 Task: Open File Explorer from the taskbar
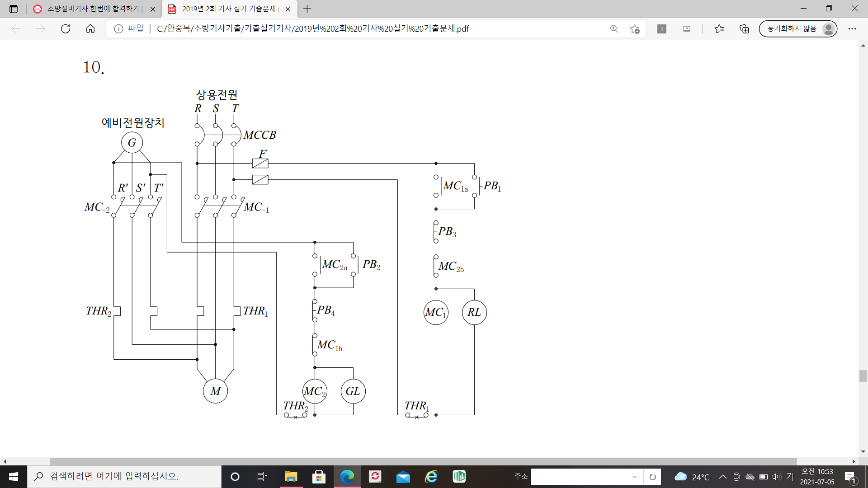click(x=291, y=476)
